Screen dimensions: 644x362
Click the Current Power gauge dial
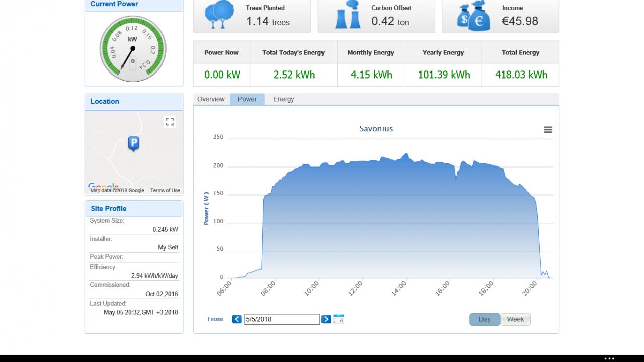[x=133, y=49]
